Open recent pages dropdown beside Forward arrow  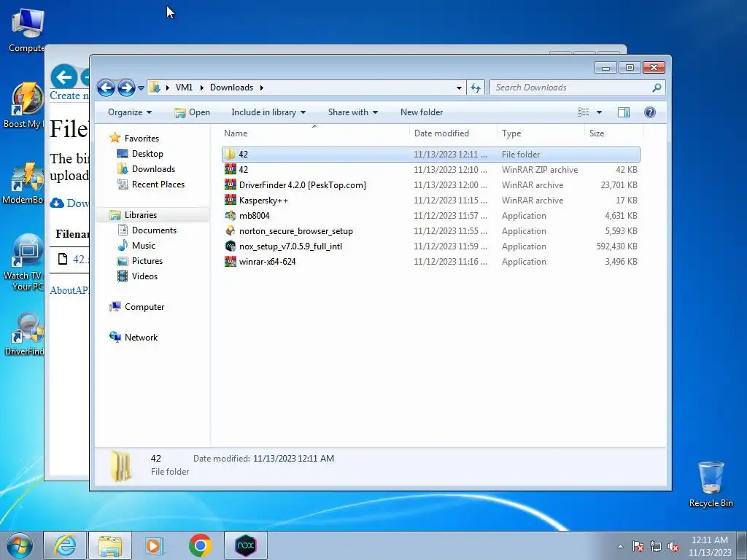141,88
